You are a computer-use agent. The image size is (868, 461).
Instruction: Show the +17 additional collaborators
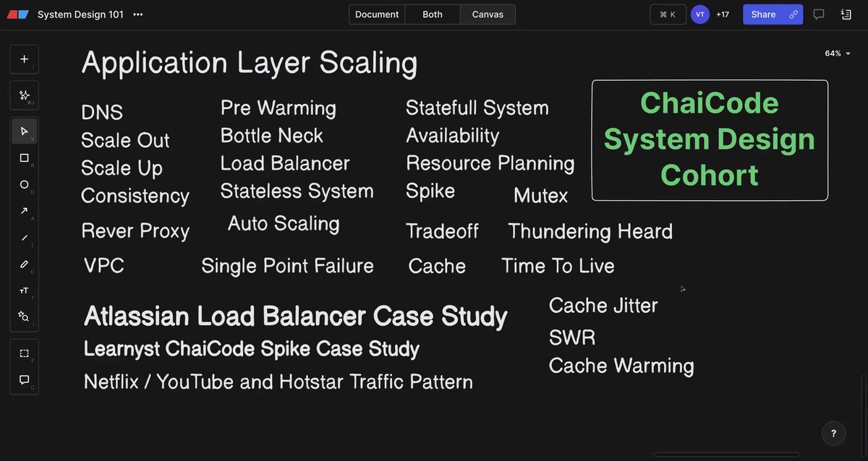click(722, 14)
